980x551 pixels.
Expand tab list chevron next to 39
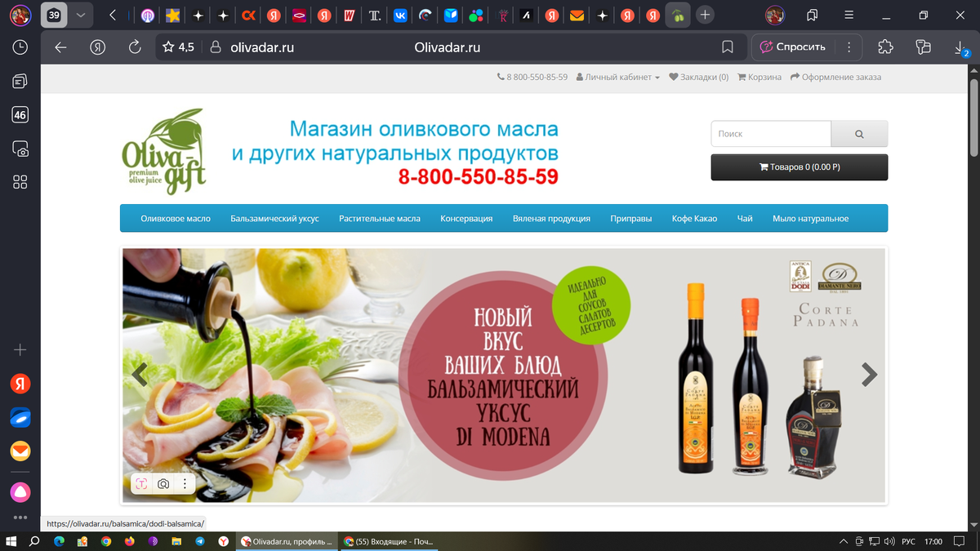pos(80,15)
